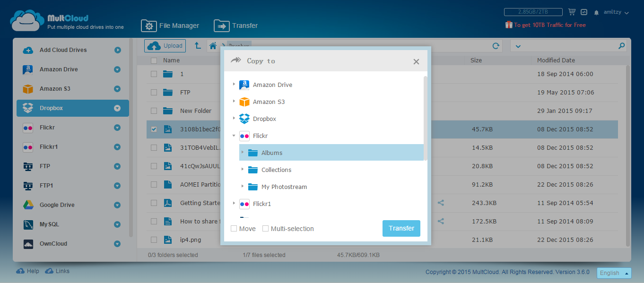Check the box for FTP folder
Viewport: 644px width, 283px height.
tap(154, 92)
